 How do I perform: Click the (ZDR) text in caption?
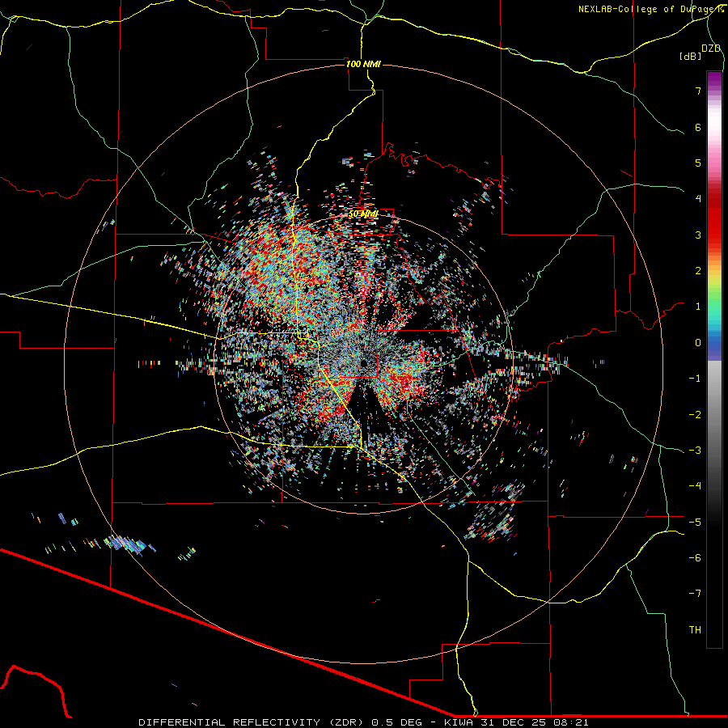[345, 722]
